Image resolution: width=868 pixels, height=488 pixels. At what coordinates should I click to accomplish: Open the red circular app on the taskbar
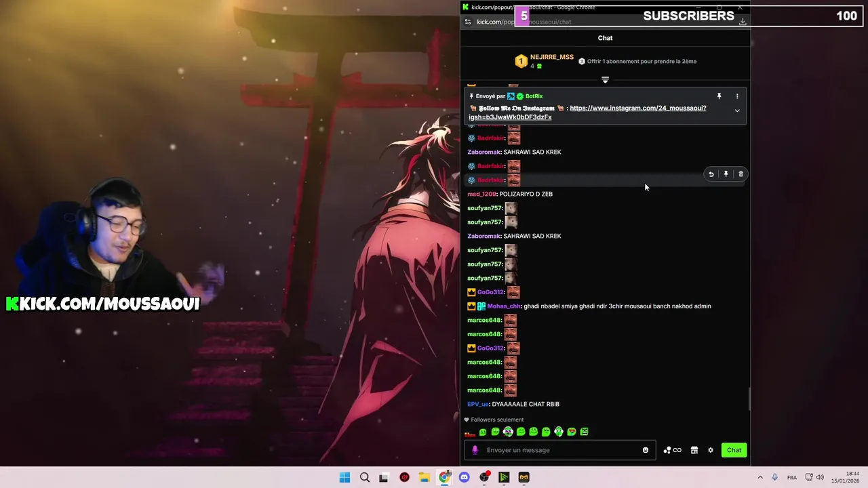[405, 477]
